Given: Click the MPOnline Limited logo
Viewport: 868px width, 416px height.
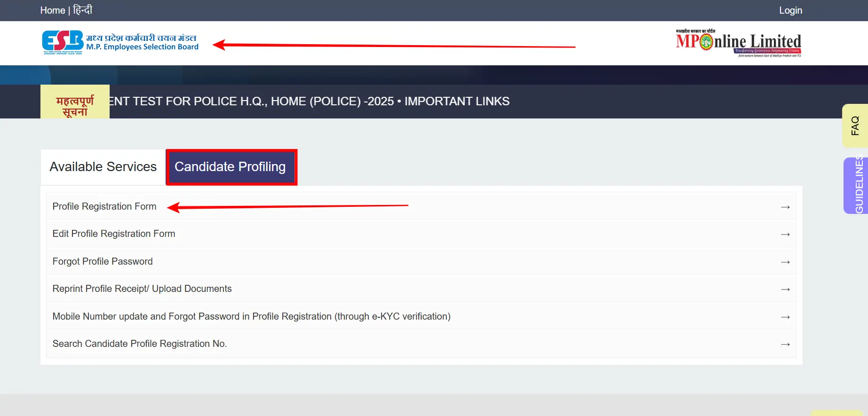Looking at the screenshot, I should [738, 43].
